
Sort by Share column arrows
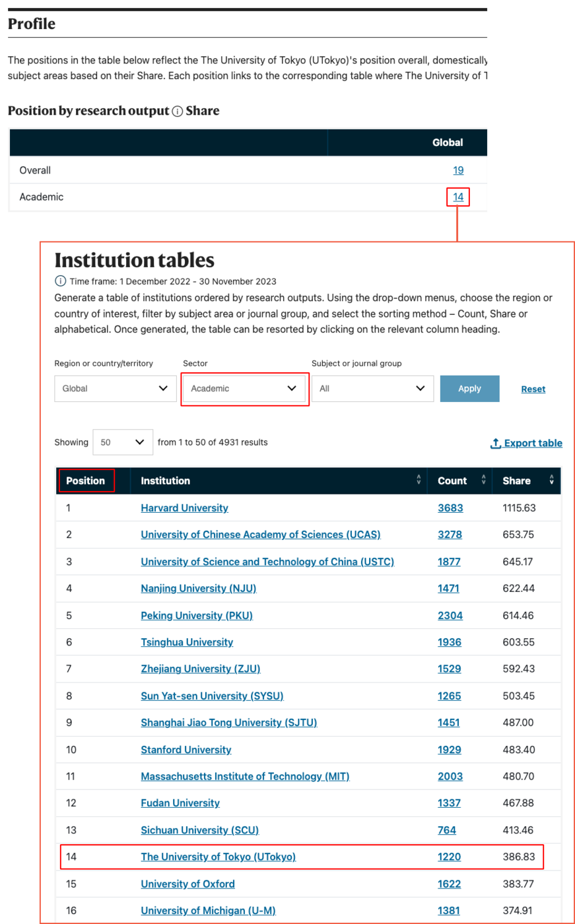point(552,480)
